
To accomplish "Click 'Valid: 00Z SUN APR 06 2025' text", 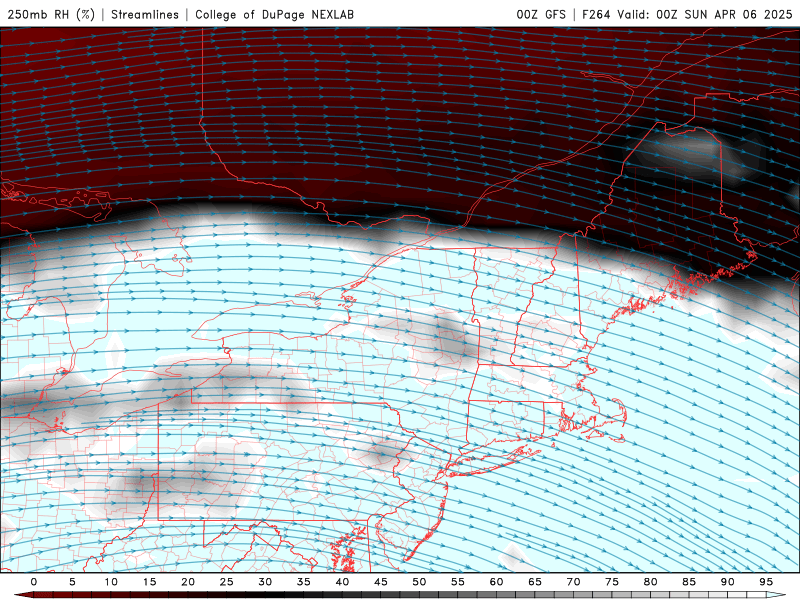I will [705, 14].
